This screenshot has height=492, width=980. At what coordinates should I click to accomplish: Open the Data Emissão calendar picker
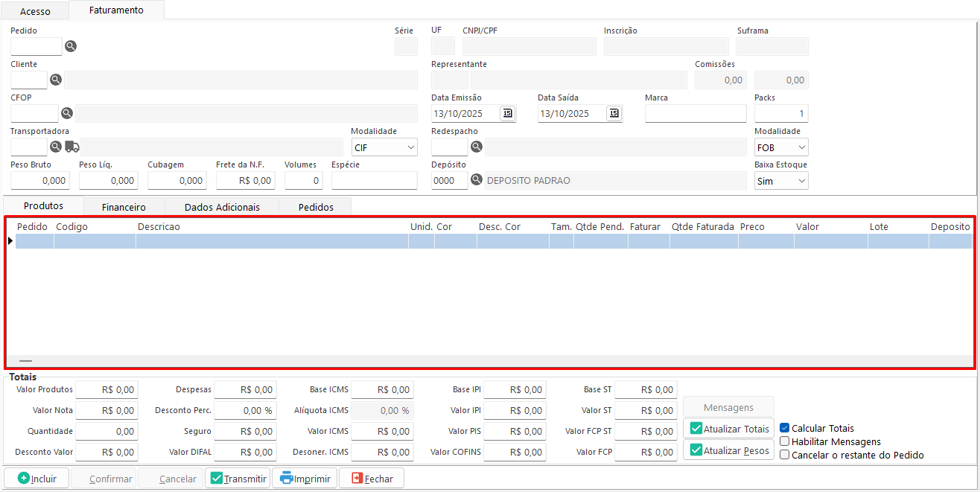(507, 113)
